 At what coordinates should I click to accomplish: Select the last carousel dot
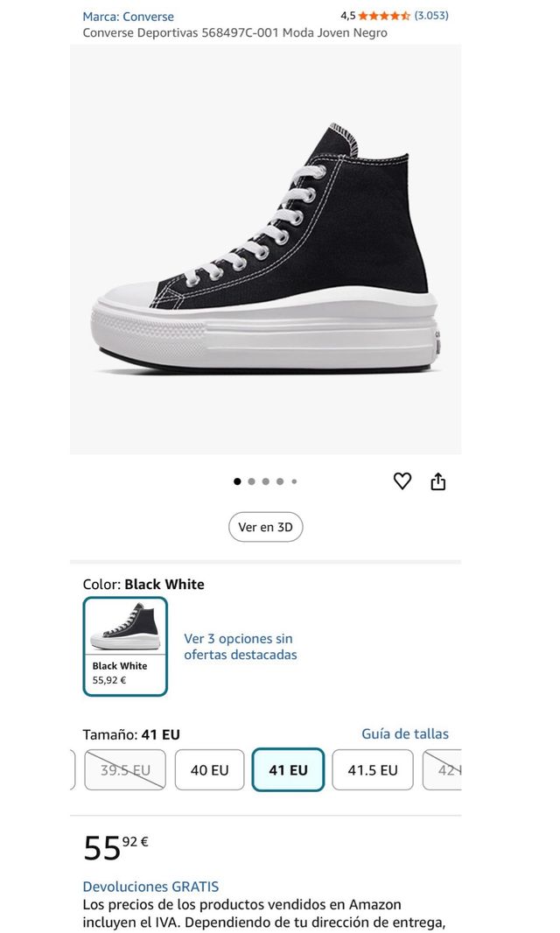tap(295, 481)
